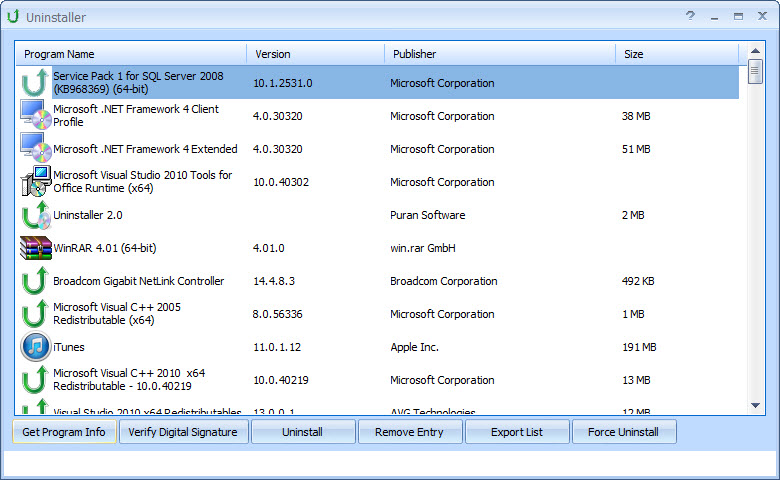Click the Force Uninstall button
The height and width of the screenshot is (480, 780).
coord(624,432)
